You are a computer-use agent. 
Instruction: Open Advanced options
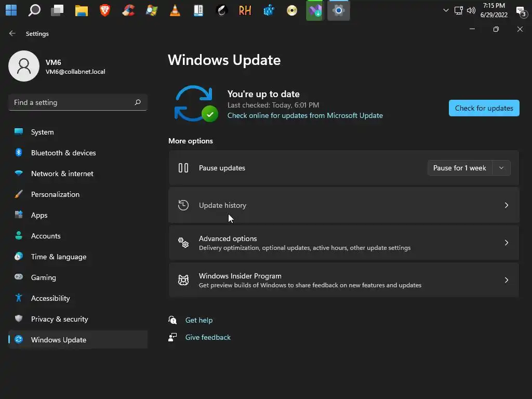coord(344,243)
